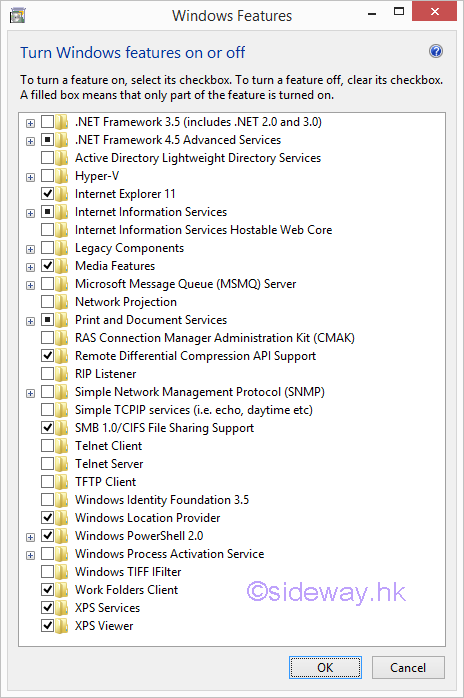Click the folder icon beside Legacy Components
This screenshot has width=464, height=698.
[x=62, y=248]
